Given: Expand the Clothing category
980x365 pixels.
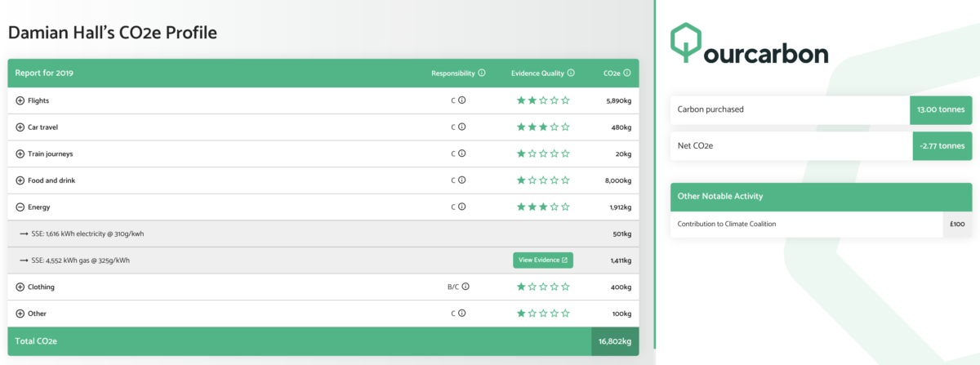Looking at the screenshot, I should (x=20, y=287).
